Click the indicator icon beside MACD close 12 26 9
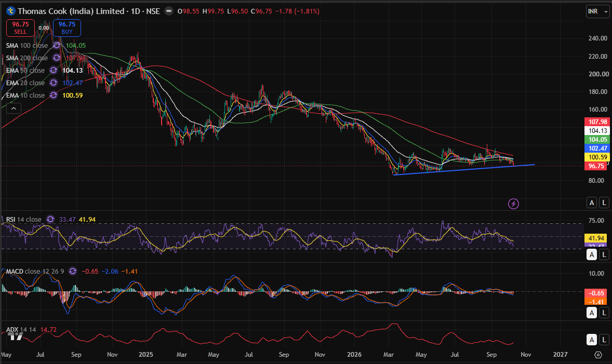 tap(73, 271)
